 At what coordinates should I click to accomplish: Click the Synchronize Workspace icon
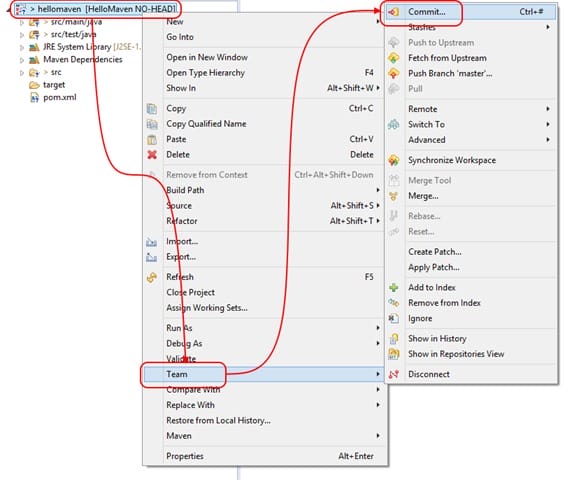[x=393, y=160]
